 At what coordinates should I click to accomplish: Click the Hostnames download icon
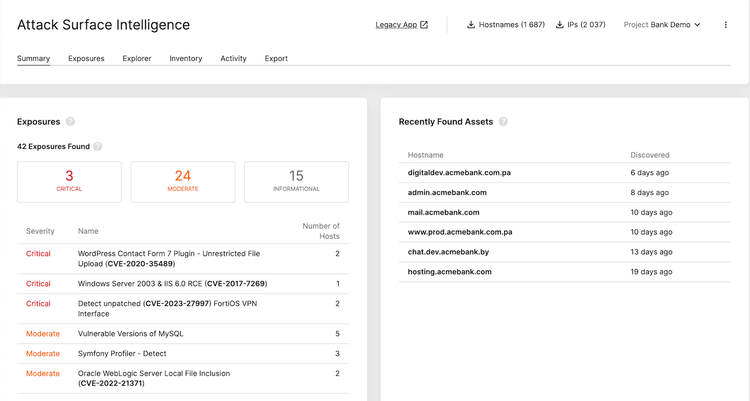tap(471, 25)
